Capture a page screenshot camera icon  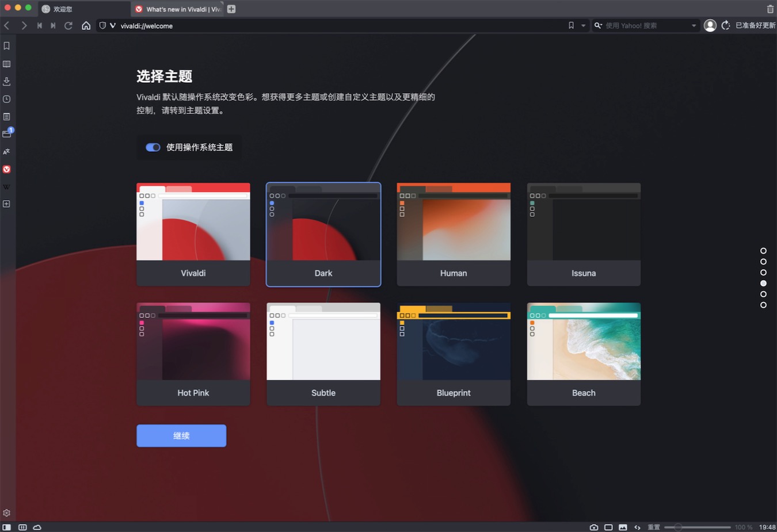tap(594, 527)
